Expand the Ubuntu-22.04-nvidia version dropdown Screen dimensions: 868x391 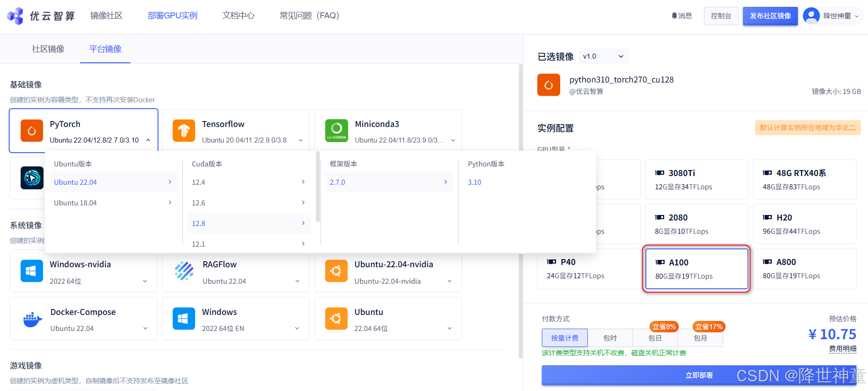[449, 281]
